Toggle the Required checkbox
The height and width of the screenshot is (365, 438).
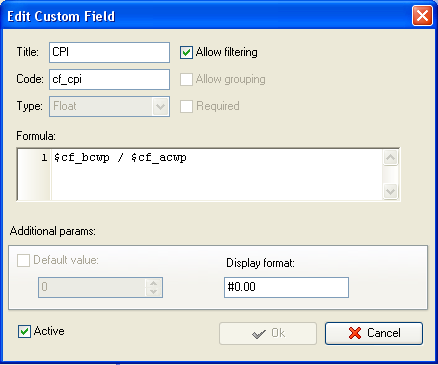(x=186, y=106)
